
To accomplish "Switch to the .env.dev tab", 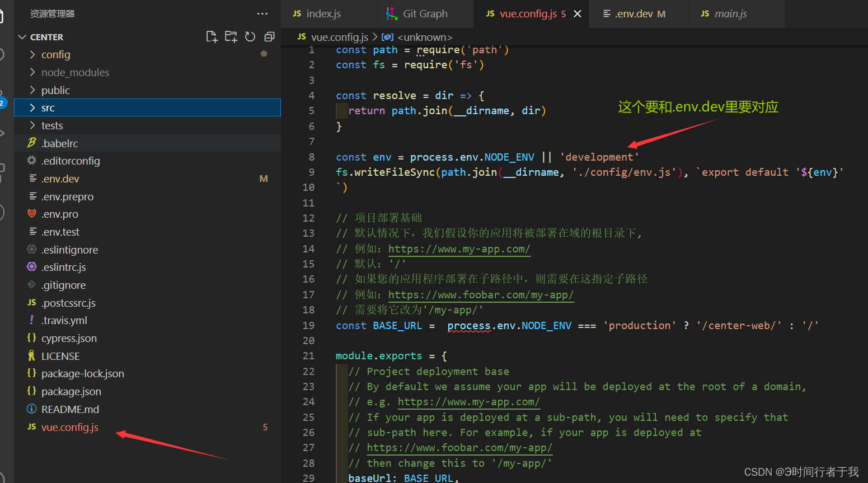I will 633,13.
